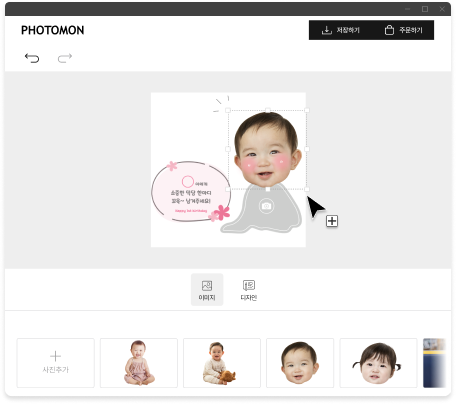Switch to the 디자인 tab
456x405 pixels.
[249, 290]
